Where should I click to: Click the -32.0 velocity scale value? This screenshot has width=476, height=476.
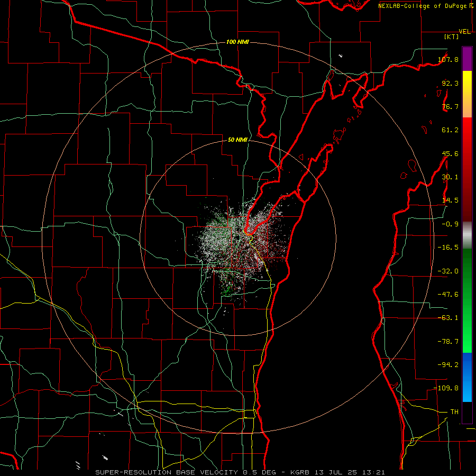(448, 271)
